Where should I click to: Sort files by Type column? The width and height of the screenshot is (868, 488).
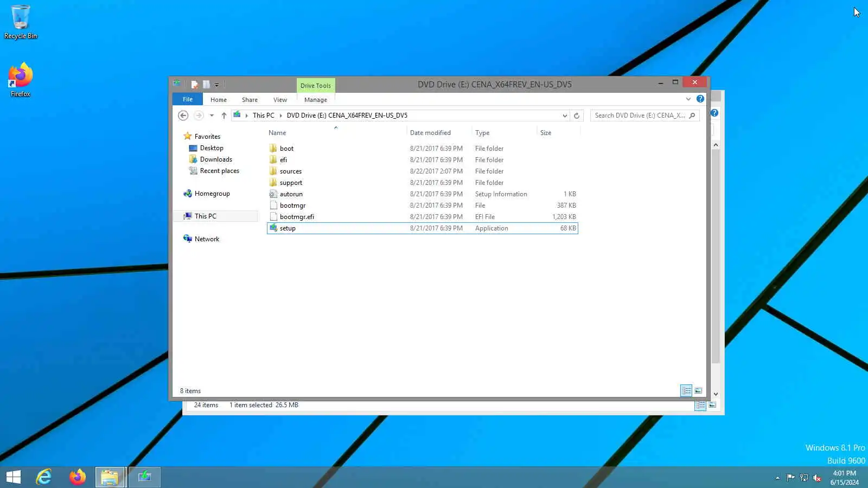click(x=482, y=133)
